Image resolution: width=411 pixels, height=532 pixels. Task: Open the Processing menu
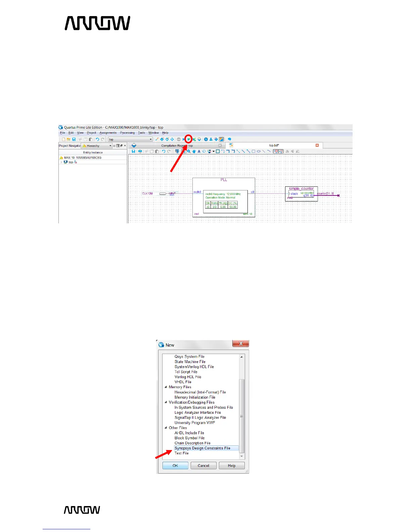click(x=127, y=133)
